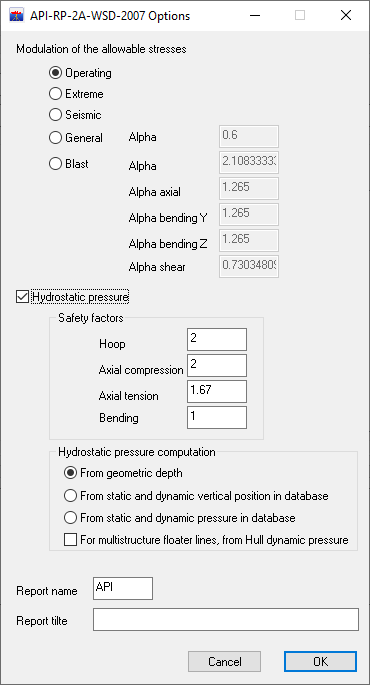Click the Hoop safety factor field

click(x=217, y=339)
